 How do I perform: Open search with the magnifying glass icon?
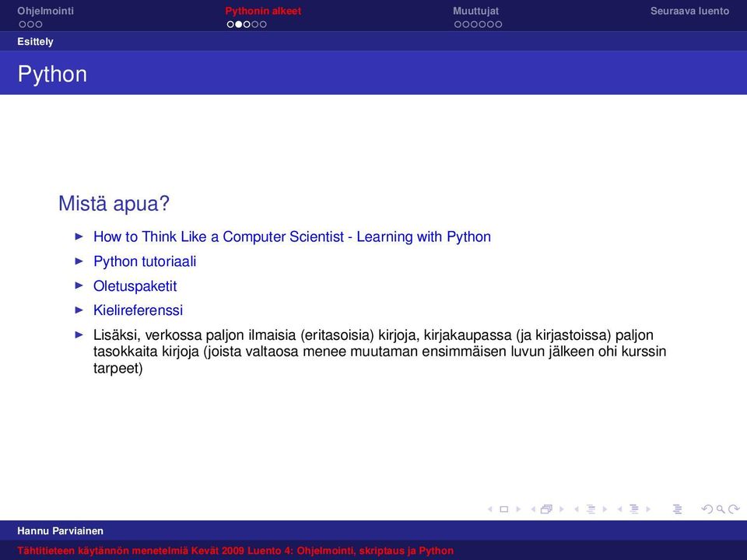[x=721, y=509]
